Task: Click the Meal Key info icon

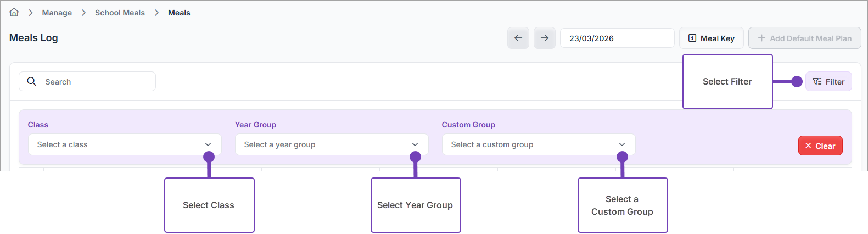Action: (692, 38)
